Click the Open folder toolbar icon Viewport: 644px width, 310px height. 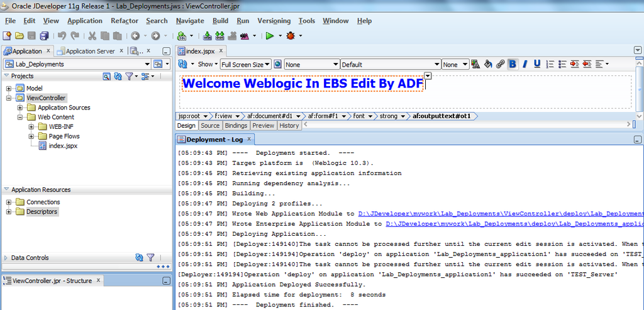point(19,36)
